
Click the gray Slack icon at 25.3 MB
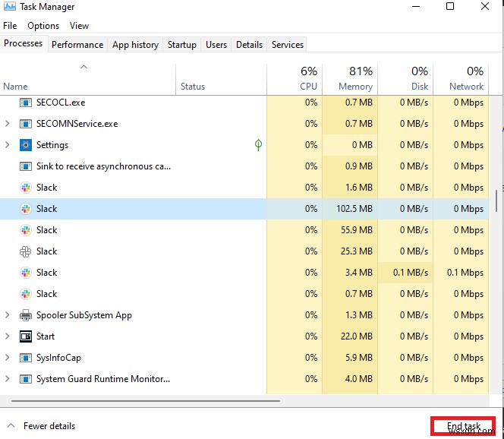coord(26,251)
